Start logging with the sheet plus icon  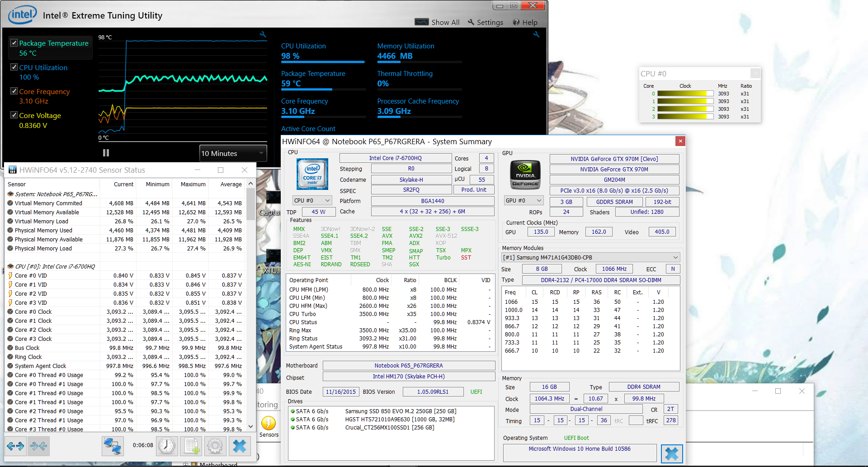coord(191,446)
